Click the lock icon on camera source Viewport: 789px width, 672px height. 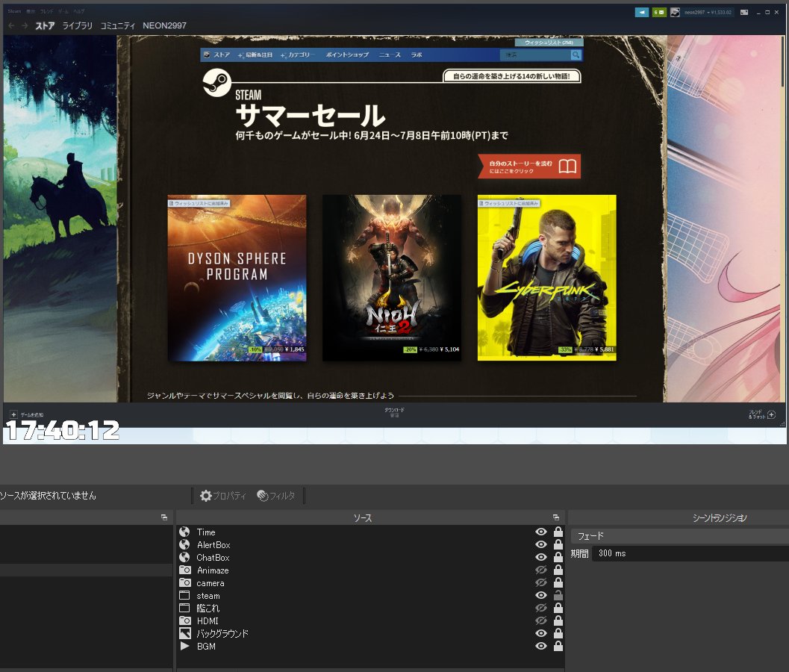click(x=558, y=582)
